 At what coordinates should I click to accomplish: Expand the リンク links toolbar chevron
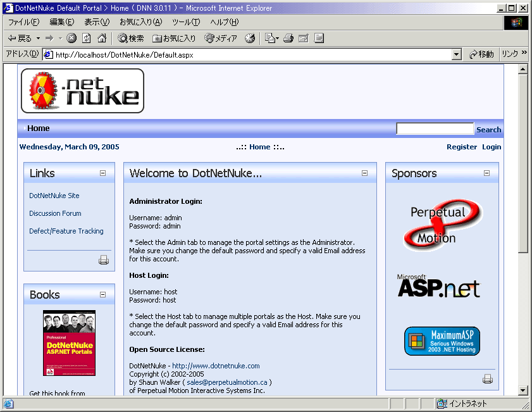pyautogui.click(x=524, y=53)
